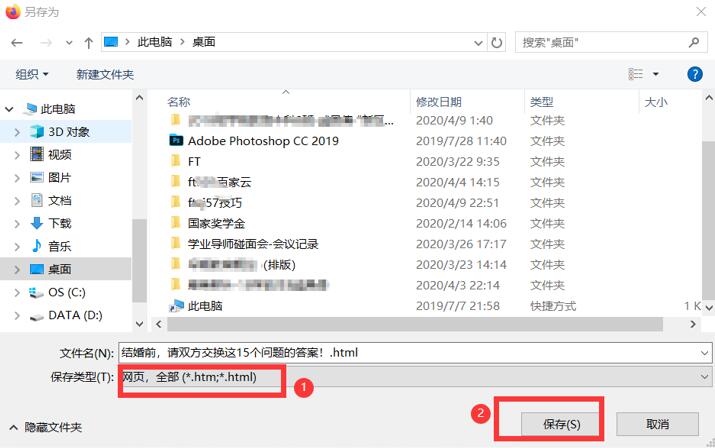The image size is (715, 448).
Task: Go up one folder level arrow
Action: click(x=88, y=43)
